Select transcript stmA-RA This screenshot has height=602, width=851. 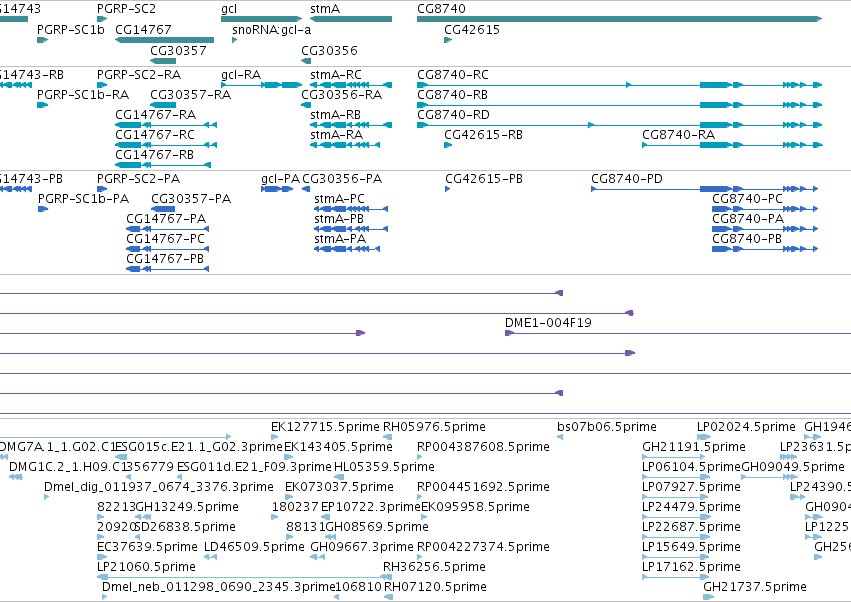pos(345,145)
